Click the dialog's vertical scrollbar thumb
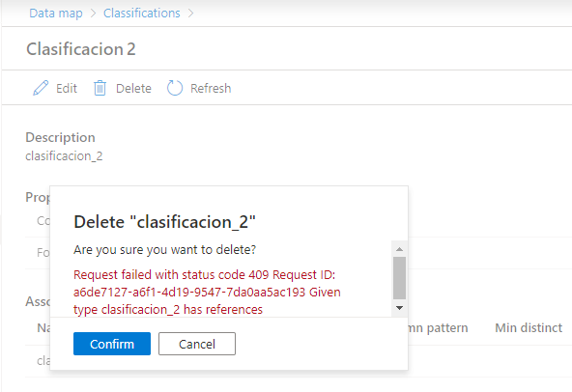 (x=399, y=278)
